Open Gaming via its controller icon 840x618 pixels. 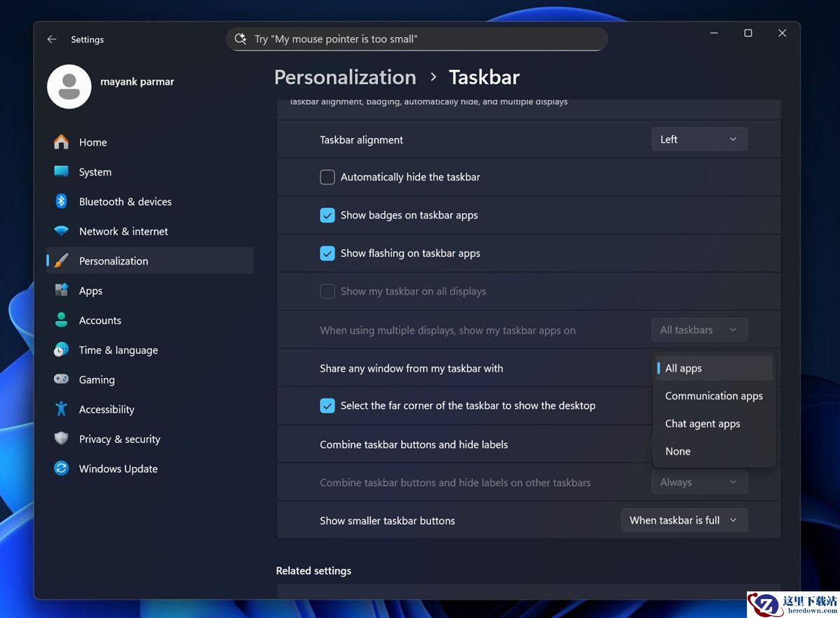tap(62, 379)
